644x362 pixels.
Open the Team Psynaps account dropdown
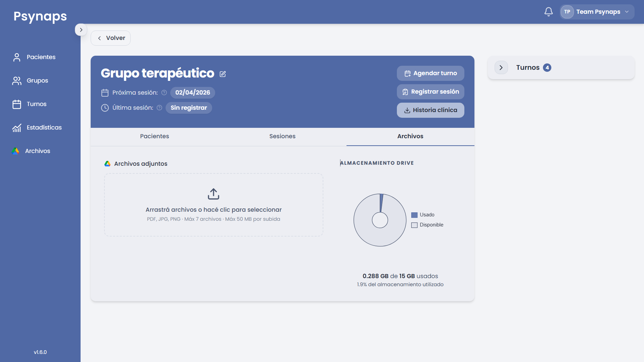pyautogui.click(x=597, y=12)
